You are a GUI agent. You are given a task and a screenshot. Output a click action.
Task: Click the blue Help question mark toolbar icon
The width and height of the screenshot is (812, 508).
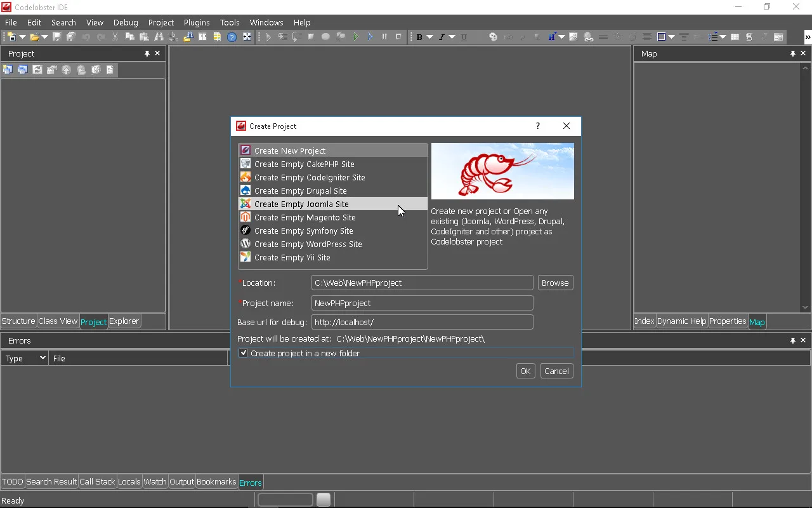232,37
